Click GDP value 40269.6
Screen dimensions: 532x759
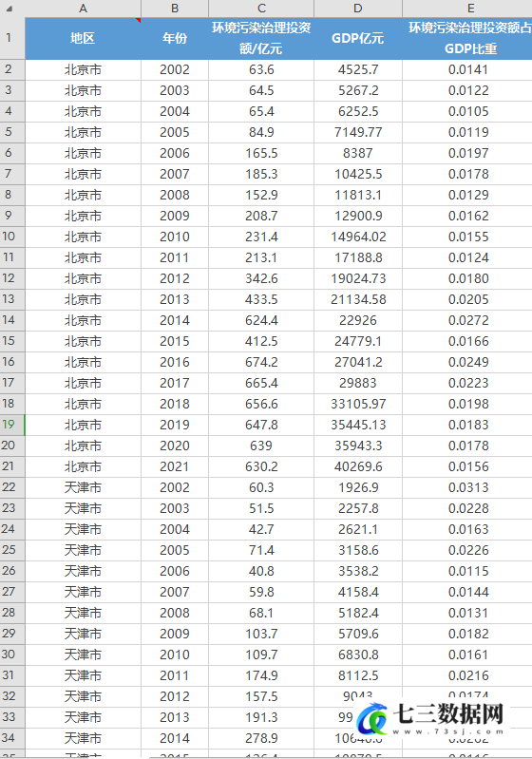[358, 466]
